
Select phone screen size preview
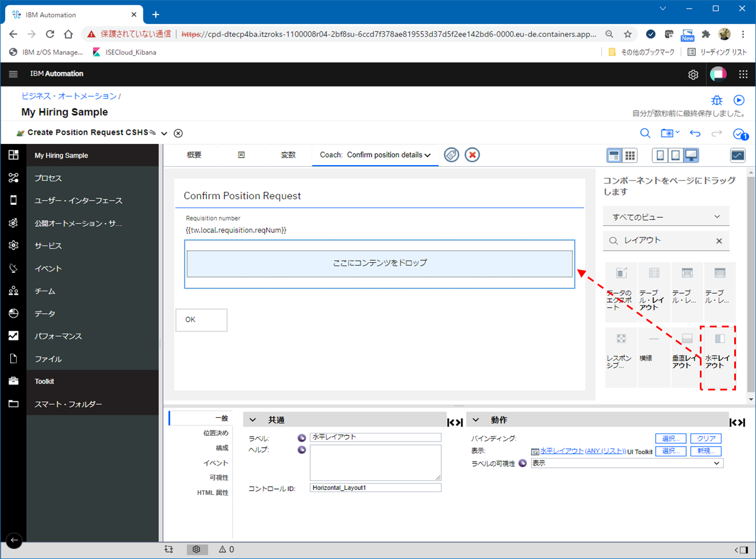pyautogui.click(x=660, y=155)
